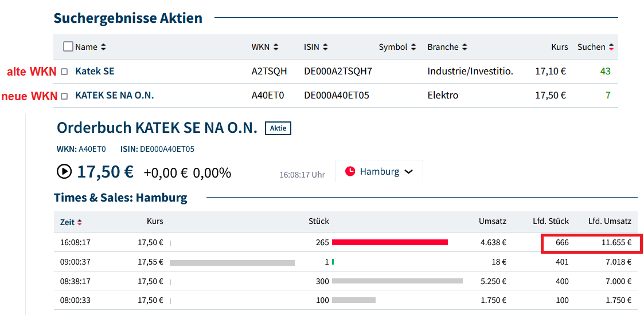Click the red 265 Stück volume bar
644x315 pixels.
click(389, 242)
